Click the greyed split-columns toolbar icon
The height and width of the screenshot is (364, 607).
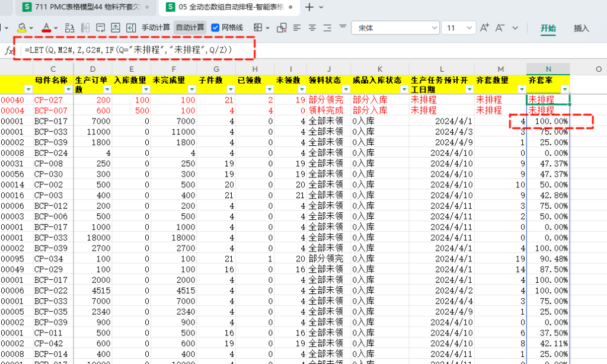coord(85,27)
